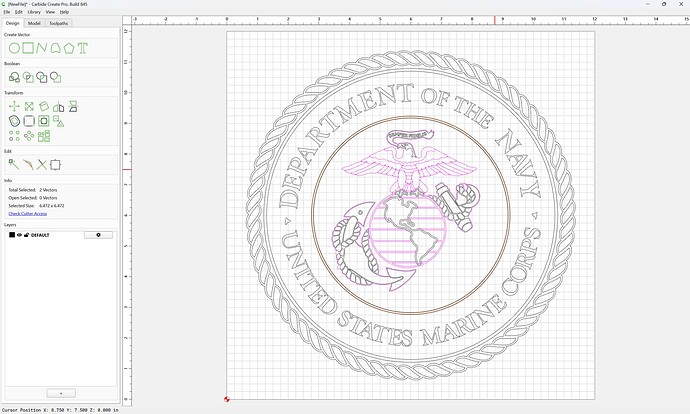Select the Polygon vector tool
This screenshot has height=414, width=690.
(69, 48)
